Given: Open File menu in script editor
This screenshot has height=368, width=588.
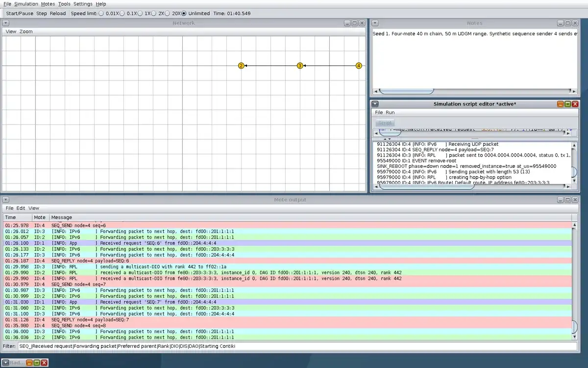Looking at the screenshot, I should pyautogui.click(x=379, y=112).
